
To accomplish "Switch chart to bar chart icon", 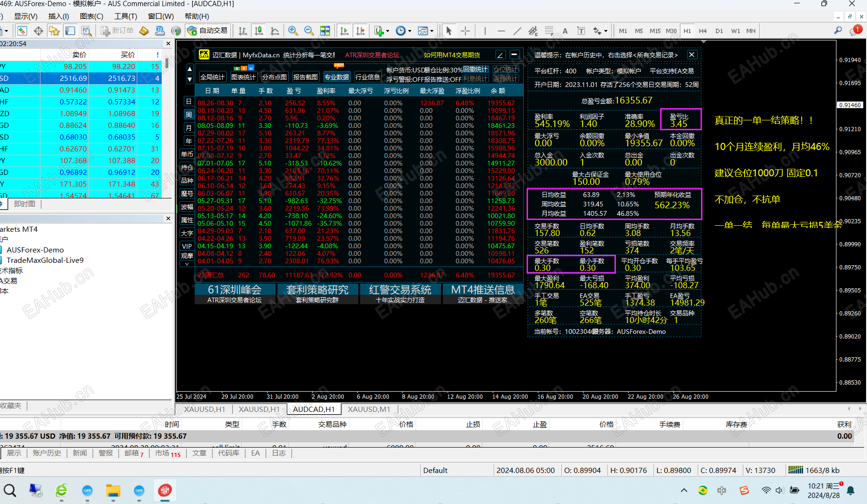I will coord(243,31).
